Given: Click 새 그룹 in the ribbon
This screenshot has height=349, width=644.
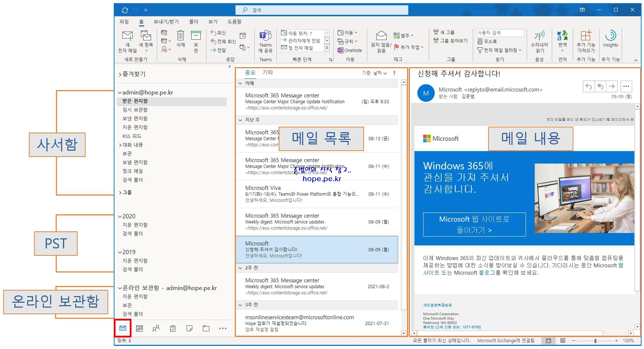Looking at the screenshot, I should point(444,32).
